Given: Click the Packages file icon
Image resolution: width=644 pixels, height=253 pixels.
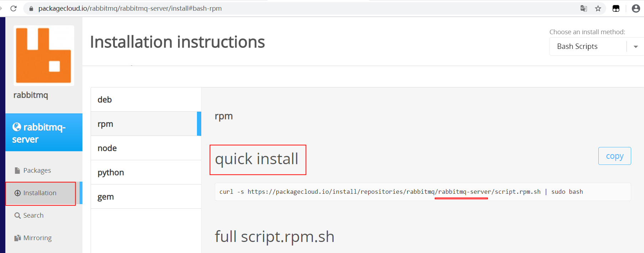Looking at the screenshot, I should [17, 171].
